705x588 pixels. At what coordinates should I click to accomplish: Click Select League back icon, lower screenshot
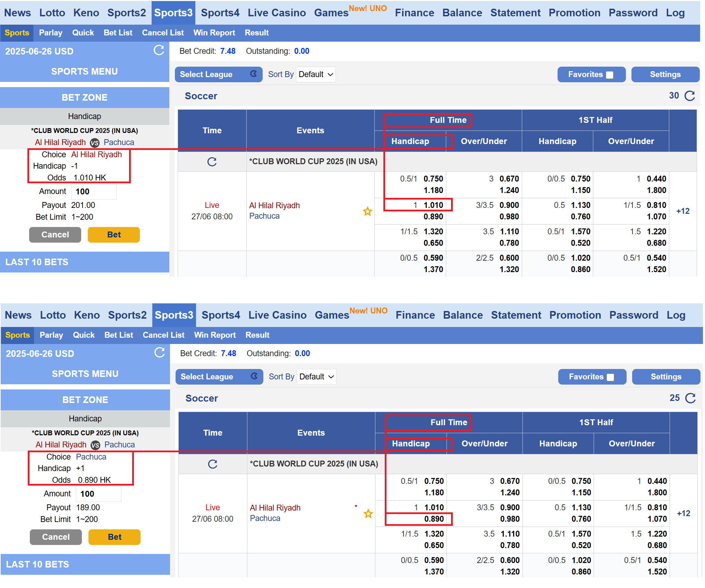click(254, 376)
